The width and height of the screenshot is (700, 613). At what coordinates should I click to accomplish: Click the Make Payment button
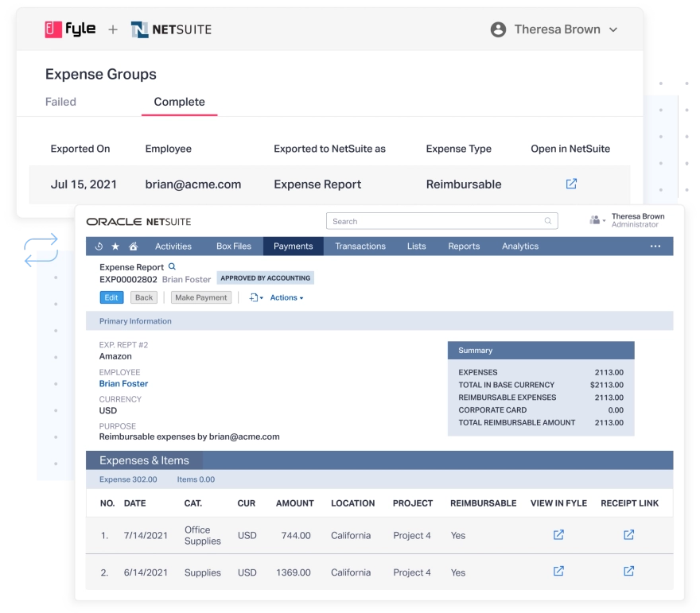click(201, 297)
